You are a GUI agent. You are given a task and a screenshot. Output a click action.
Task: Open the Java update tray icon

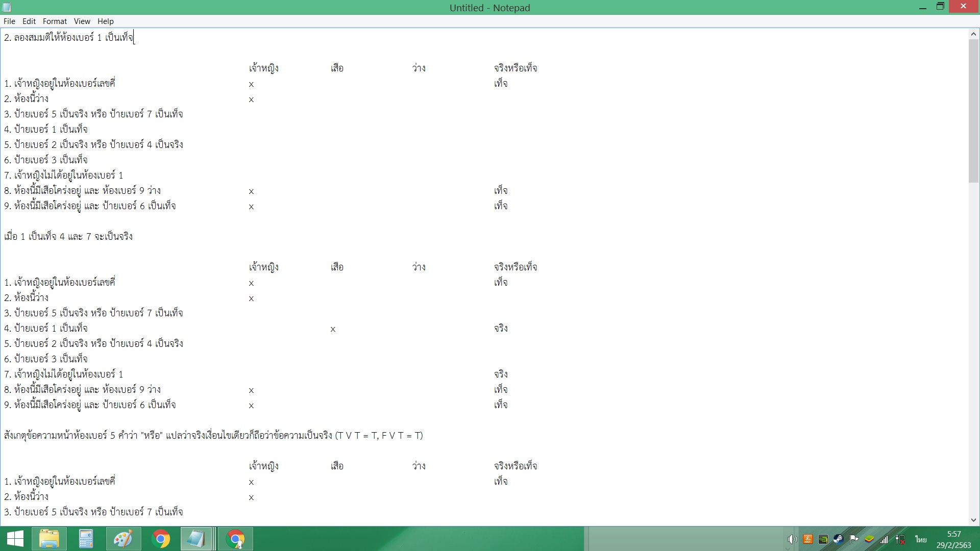[x=808, y=539]
